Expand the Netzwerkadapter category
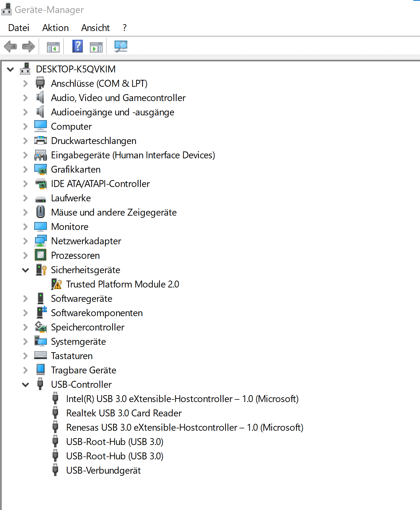 (x=25, y=241)
